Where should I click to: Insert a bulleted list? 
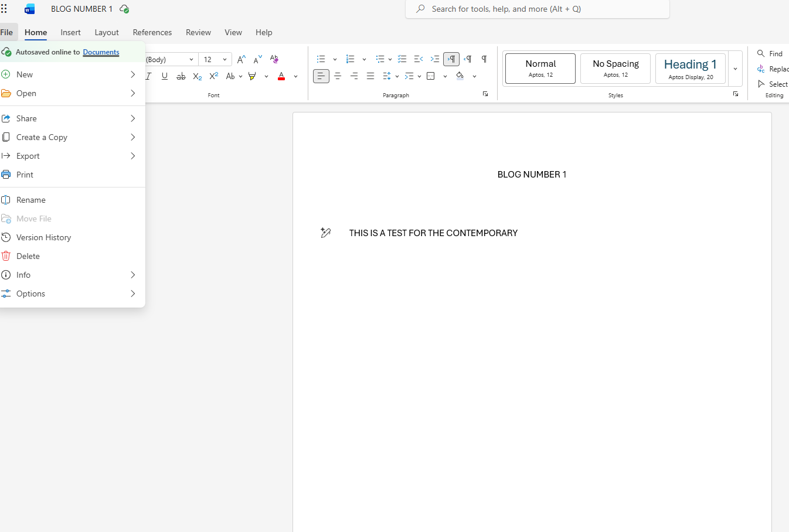click(321, 59)
